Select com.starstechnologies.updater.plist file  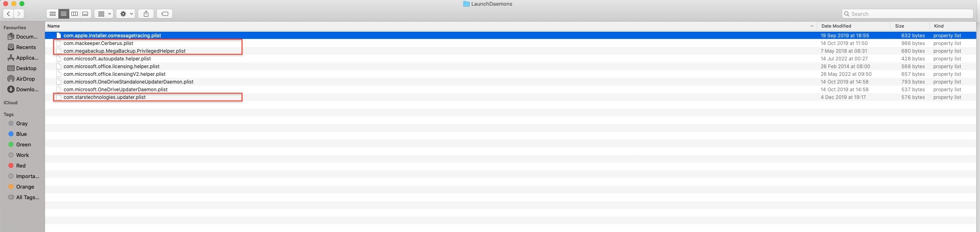coord(510,97)
